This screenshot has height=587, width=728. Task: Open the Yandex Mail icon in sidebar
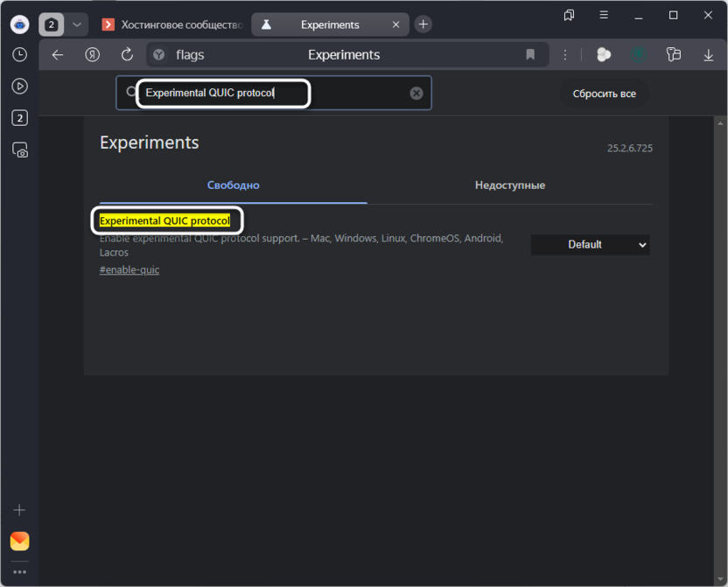click(19, 541)
